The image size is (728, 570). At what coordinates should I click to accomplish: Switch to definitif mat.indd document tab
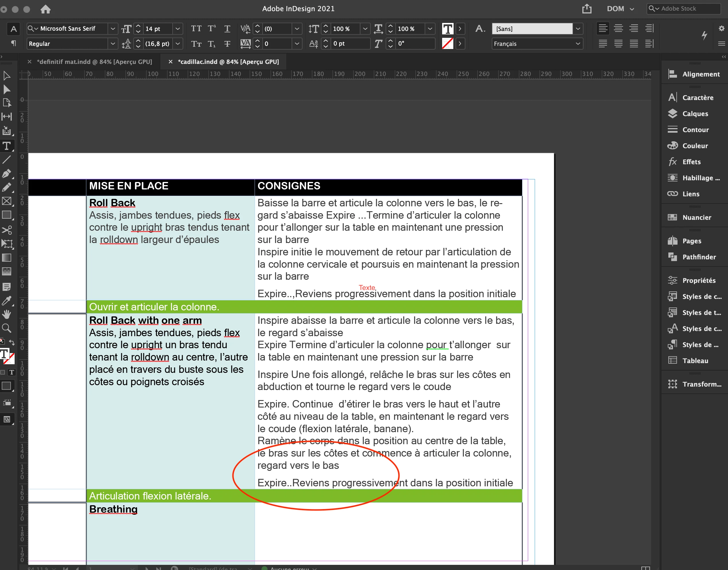coord(94,62)
